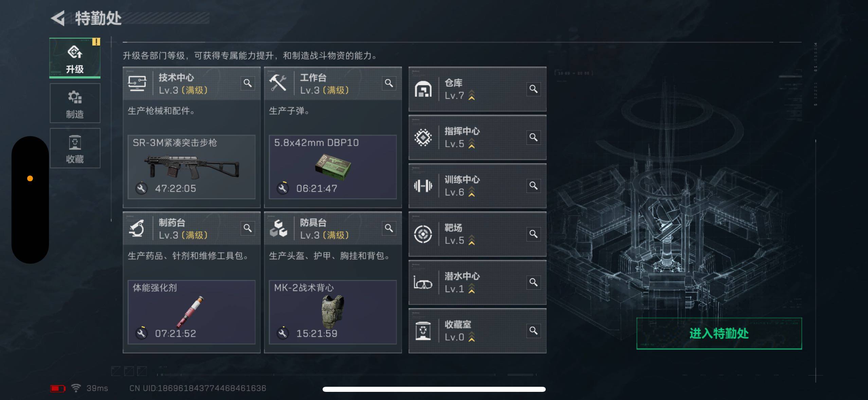The height and width of the screenshot is (400, 868).
Task: Inspect 靶场 with its magnifier icon
Action: [x=534, y=234]
